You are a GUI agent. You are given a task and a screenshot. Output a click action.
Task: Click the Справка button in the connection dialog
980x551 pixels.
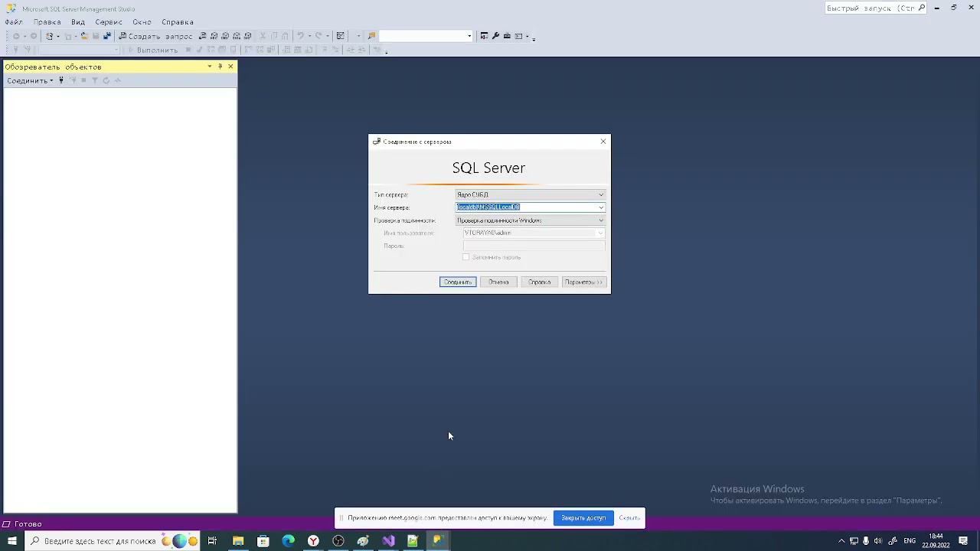(539, 282)
